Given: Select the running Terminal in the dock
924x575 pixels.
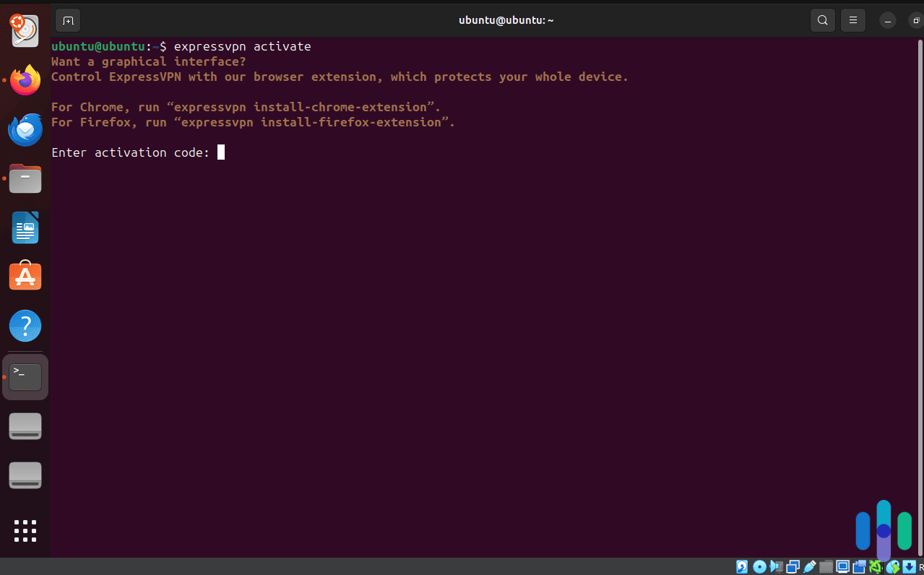Looking at the screenshot, I should click(x=25, y=376).
